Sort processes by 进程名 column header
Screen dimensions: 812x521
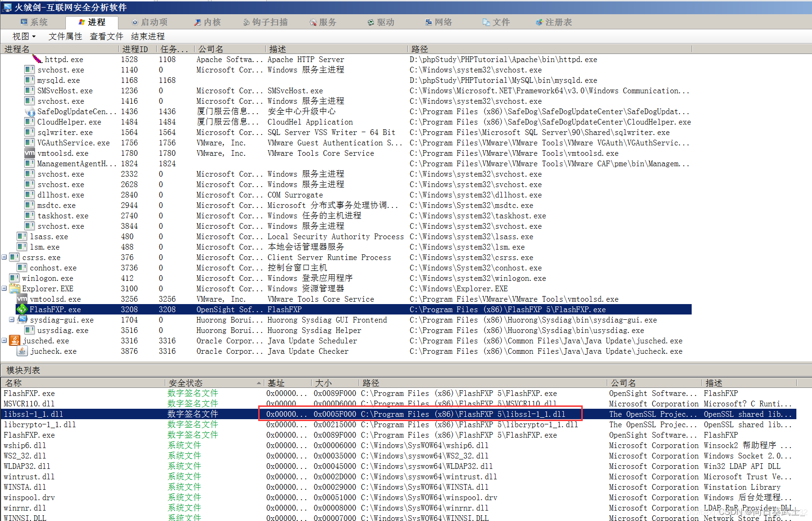[x=59, y=49]
